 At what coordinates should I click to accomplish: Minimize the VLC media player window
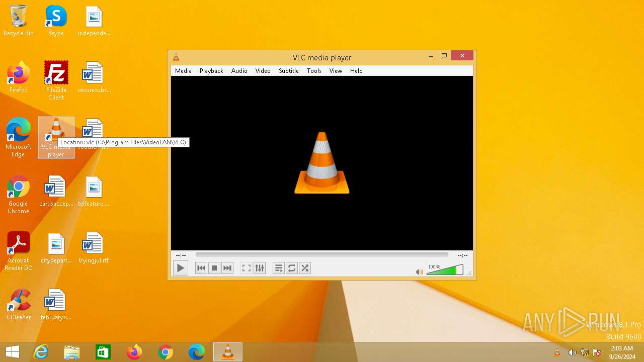pyautogui.click(x=431, y=56)
